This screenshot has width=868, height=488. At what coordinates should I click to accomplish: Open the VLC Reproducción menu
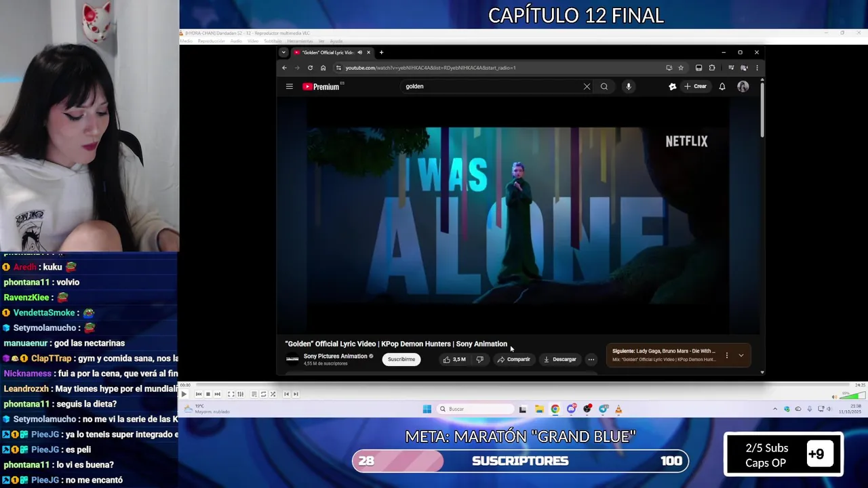[x=211, y=41]
